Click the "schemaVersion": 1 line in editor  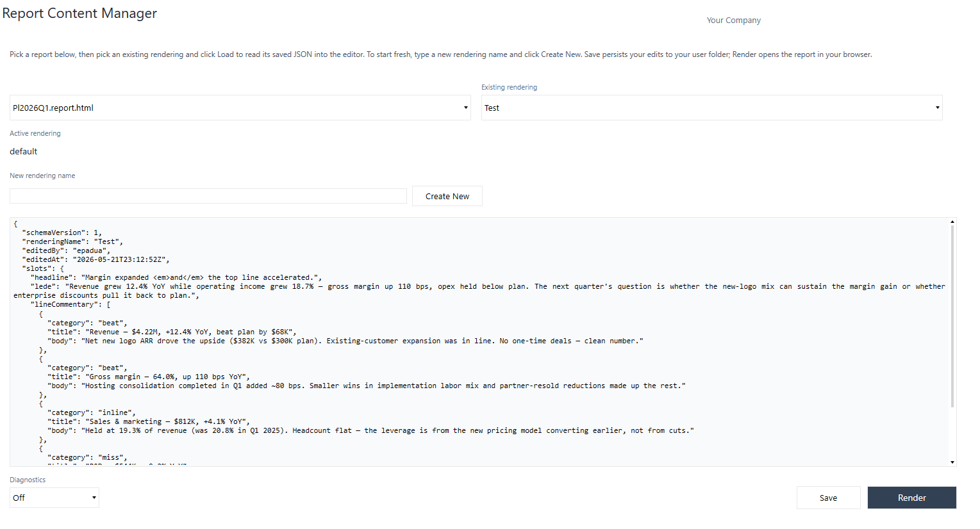point(62,232)
